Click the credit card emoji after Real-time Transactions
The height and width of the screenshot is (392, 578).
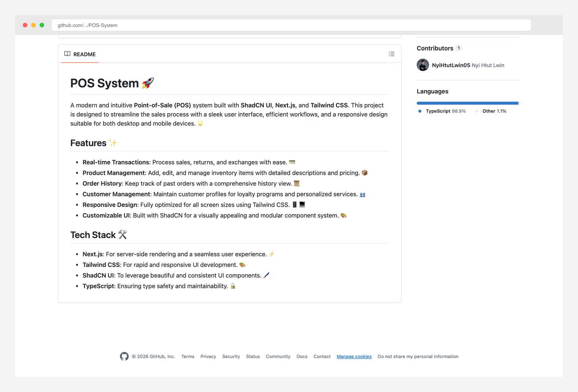(x=292, y=162)
